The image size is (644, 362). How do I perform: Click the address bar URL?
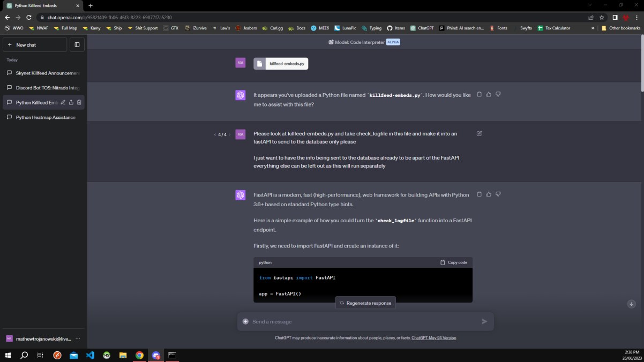[109, 18]
